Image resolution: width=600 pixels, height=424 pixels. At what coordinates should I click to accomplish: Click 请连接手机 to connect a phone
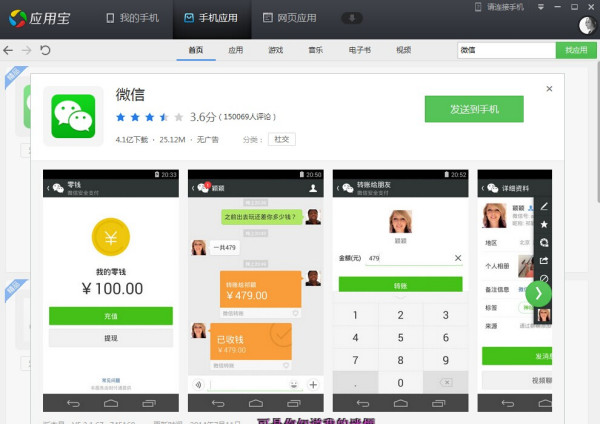505,7
